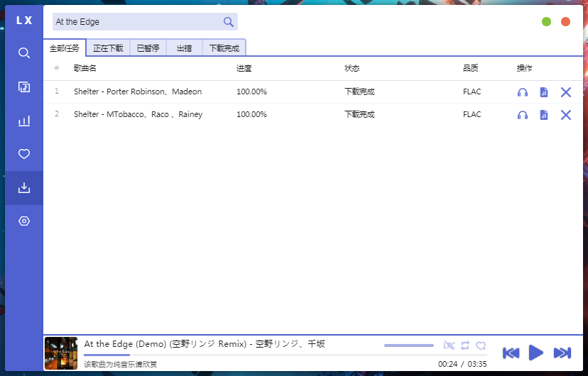Open the download page sidebar icon
The width and height of the screenshot is (588, 376).
click(x=24, y=187)
